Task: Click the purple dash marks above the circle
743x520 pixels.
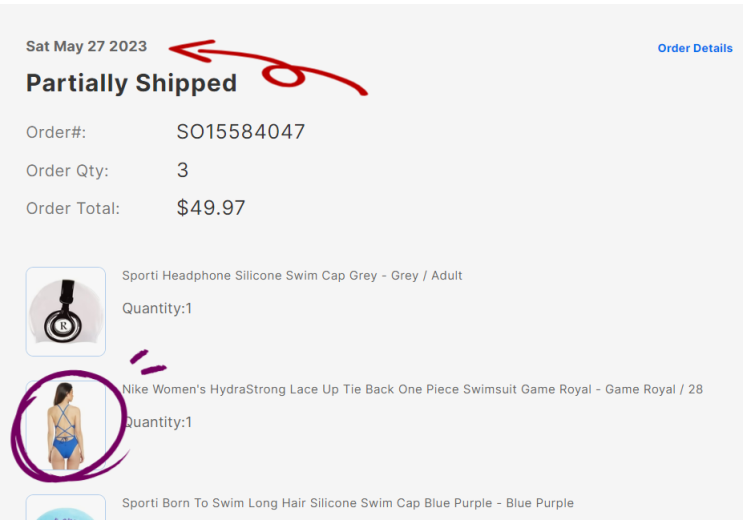Action: [x=148, y=363]
